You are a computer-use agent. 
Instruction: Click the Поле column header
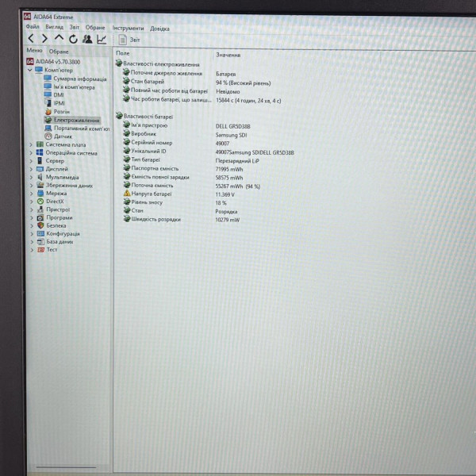click(123, 53)
